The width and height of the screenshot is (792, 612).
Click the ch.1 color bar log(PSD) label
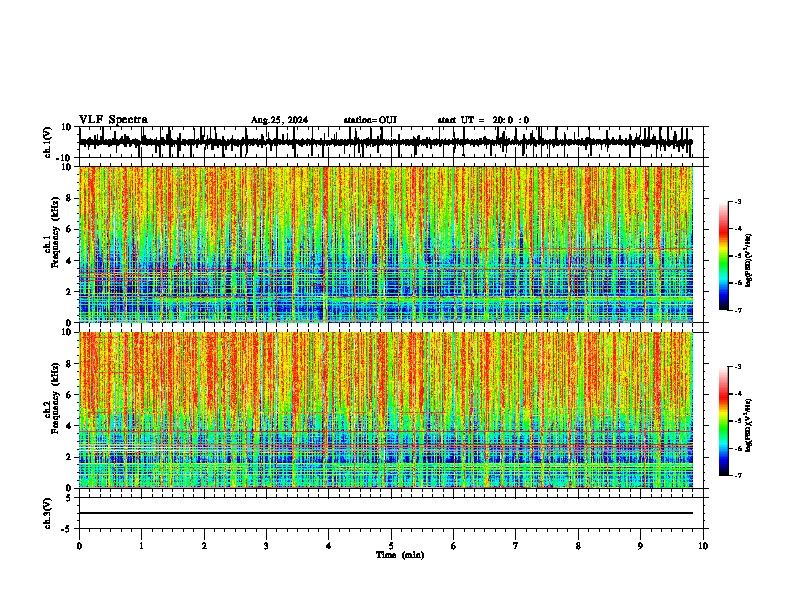[x=749, y=260]
